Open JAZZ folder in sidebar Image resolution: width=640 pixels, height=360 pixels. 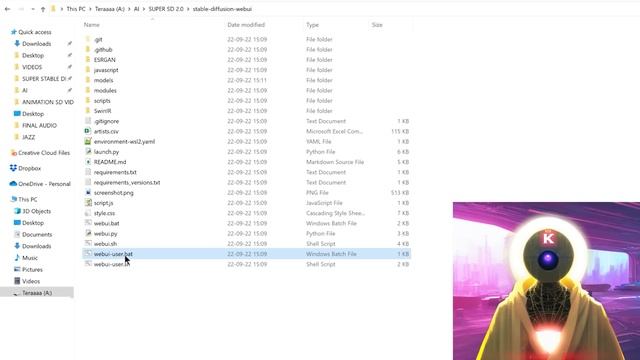pos(28,137)
